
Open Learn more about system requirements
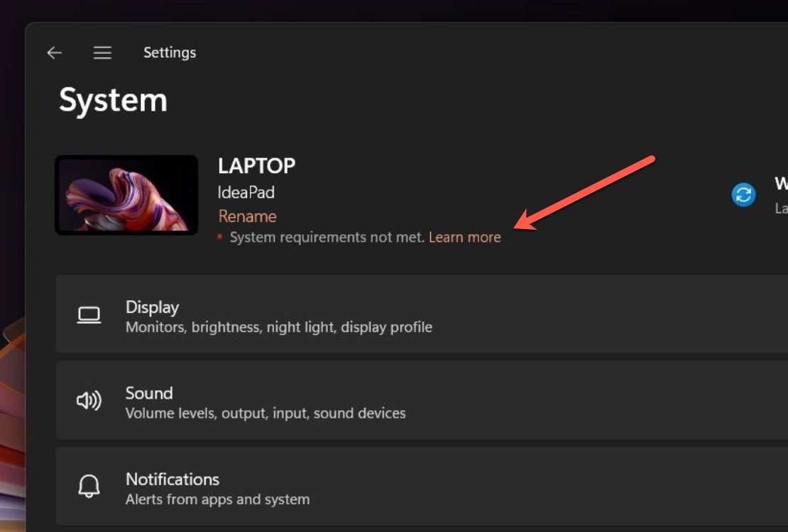pos(465,237)
